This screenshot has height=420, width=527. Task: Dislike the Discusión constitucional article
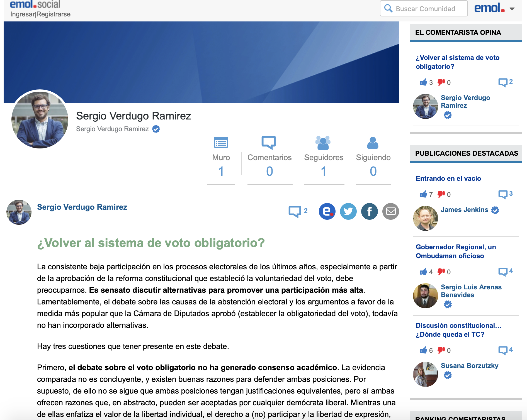coord(441,350)
